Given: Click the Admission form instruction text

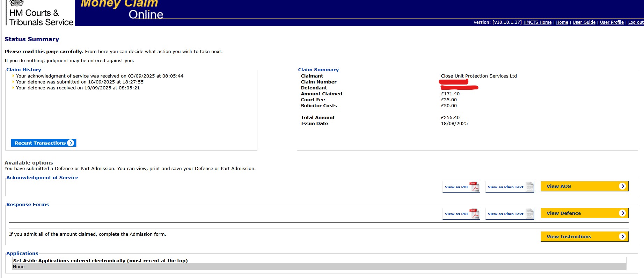Looking at the screenshot, I should [x=88, y=234].
